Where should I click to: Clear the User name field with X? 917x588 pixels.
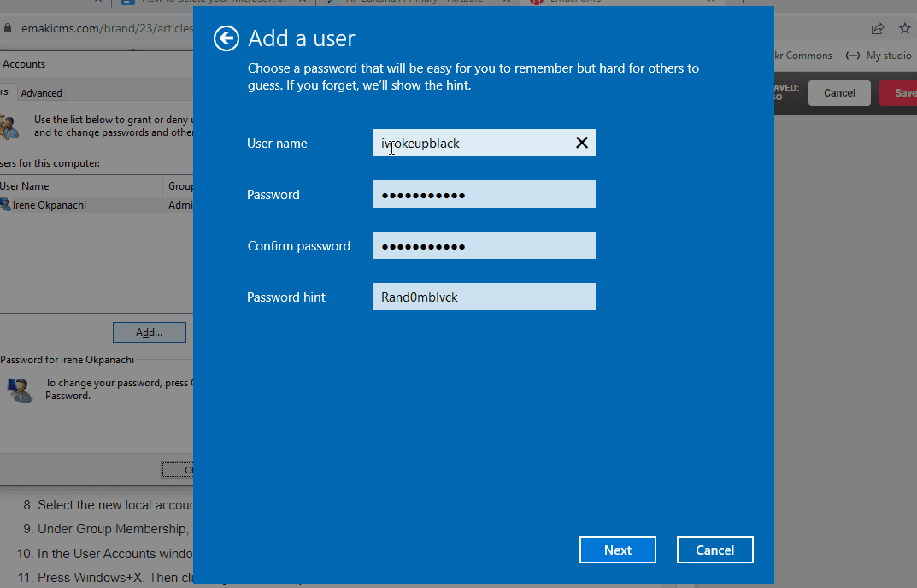(x=582, y=143)
